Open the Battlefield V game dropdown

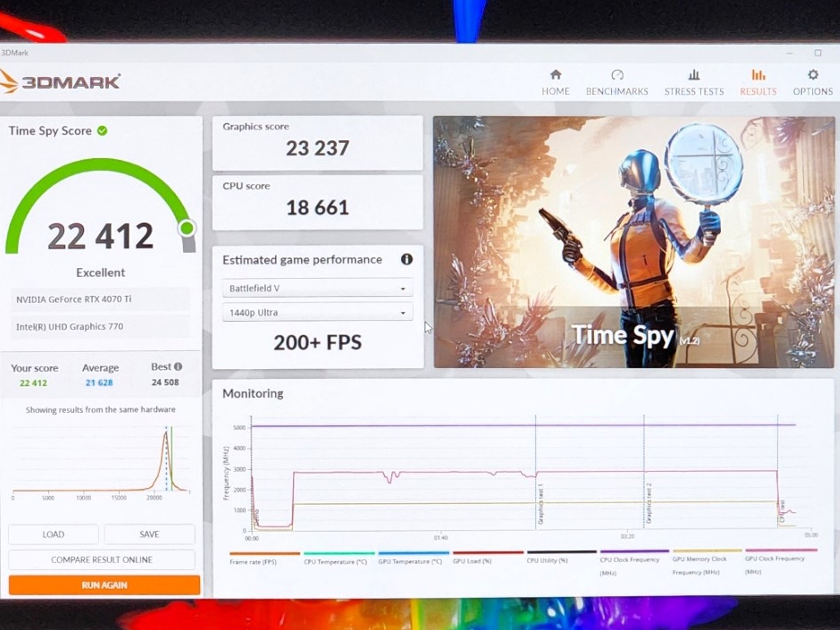pyautogui.click(x=317, y=288)
